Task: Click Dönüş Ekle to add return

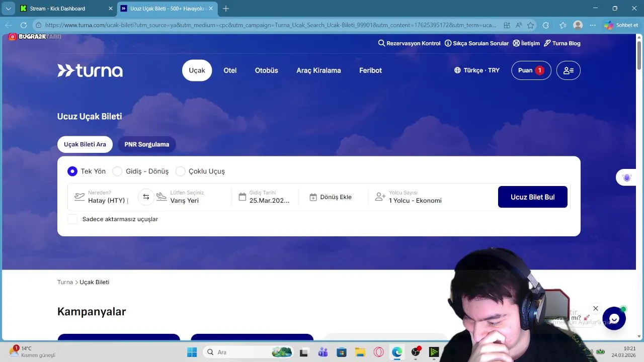Action: [x=331, y=197]
